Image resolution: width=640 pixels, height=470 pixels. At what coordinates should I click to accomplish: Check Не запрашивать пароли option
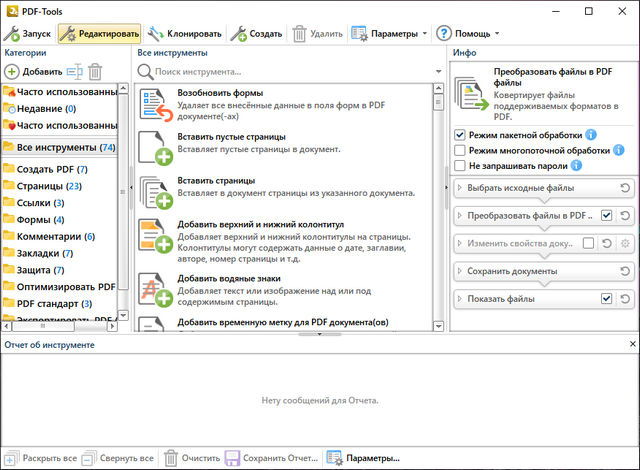tap(460, 165)
